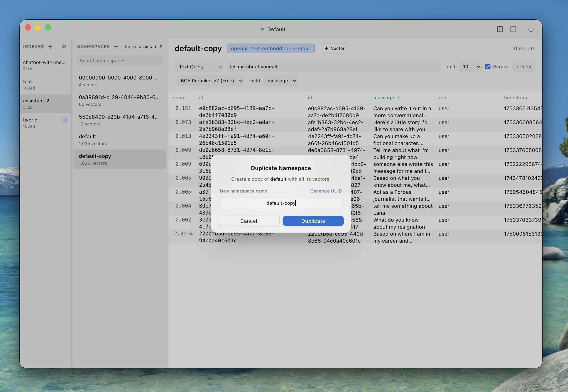Expand the BGE Reranker v2 model dropdown
Viewport: 568px width, 392px height.
[x=210, y=81]
